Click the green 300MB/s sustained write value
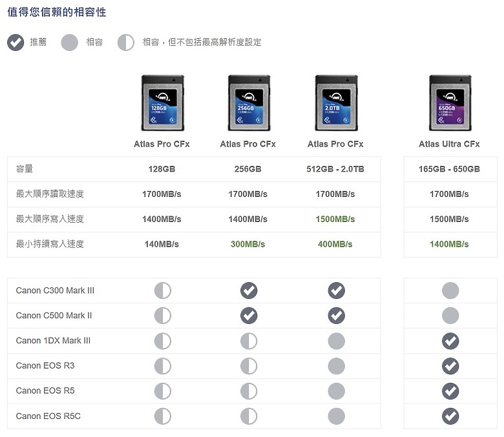504x437 pixels. click(248, 245)
